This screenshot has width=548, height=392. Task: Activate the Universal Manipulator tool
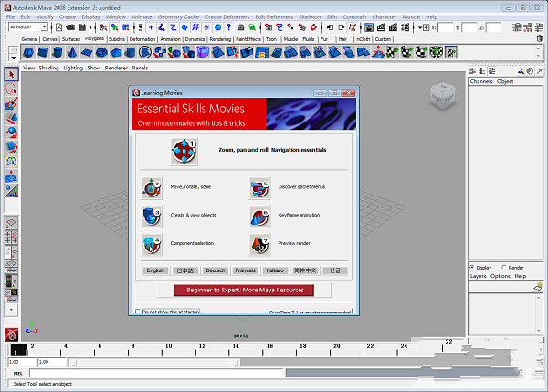tap(11, 162)
